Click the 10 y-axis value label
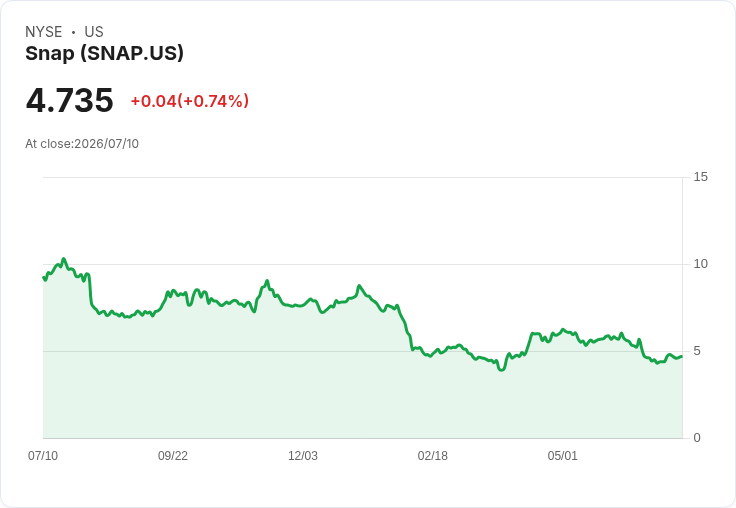This screenshot has width=736, height=508. click(701, 264)
